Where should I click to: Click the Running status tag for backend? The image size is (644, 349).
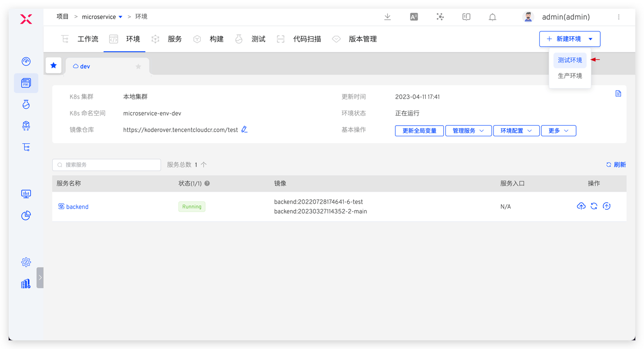coord(191,206)
